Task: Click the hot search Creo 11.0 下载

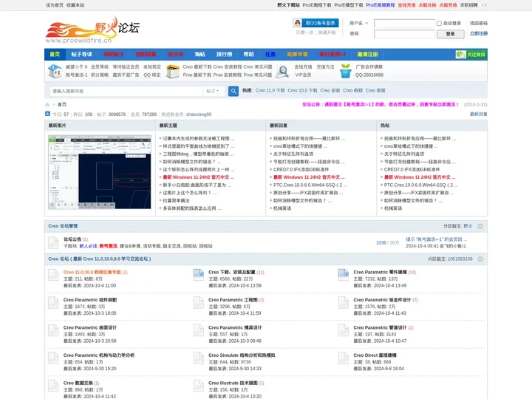Action: coord(270,91)
